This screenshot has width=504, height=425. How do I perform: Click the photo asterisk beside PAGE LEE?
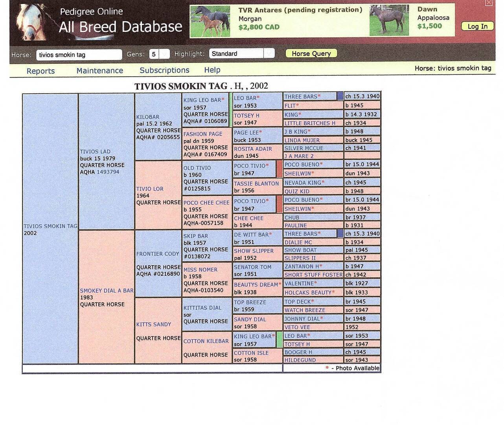pyautogui.click(x=260, y=132)
